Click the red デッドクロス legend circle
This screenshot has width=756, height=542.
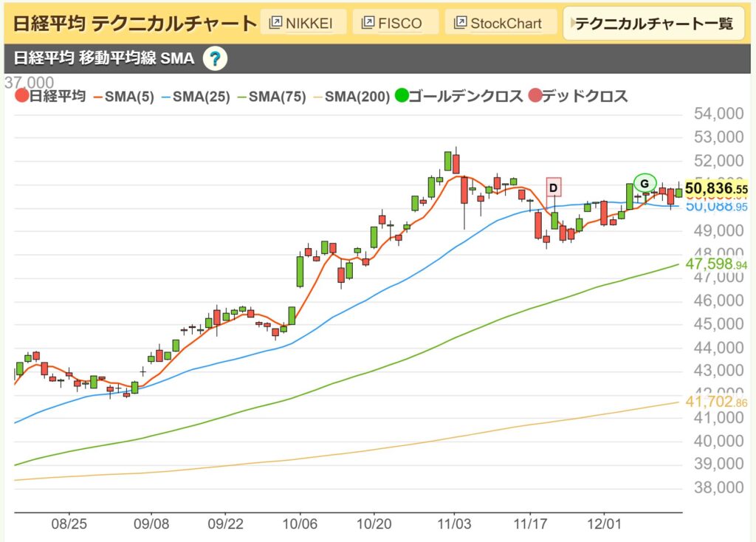[535, 96]
